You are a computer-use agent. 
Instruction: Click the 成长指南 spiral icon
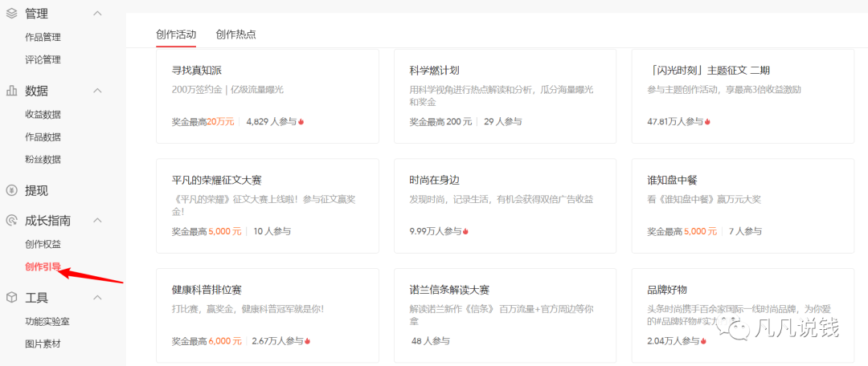[x=12, y=220]
